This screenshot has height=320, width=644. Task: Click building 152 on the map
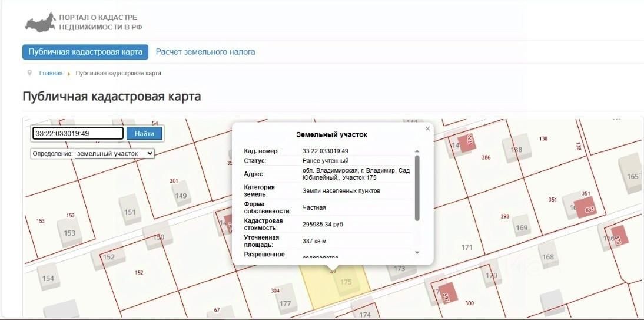click(x=108, y=256)
